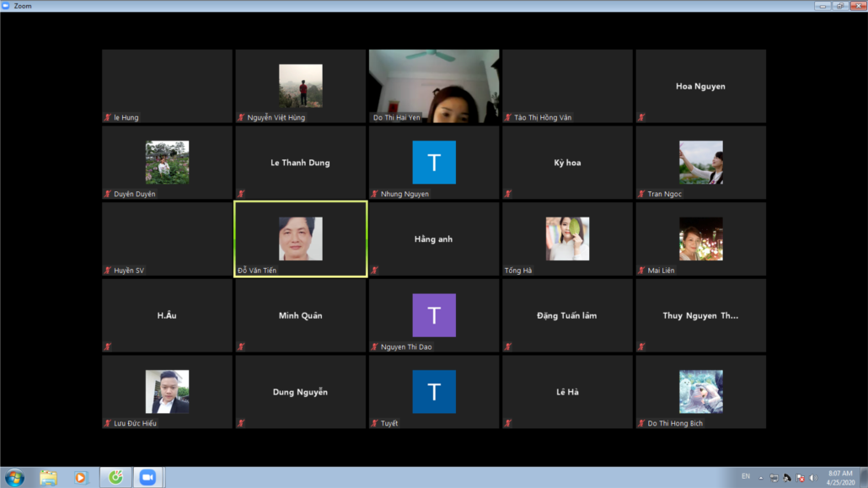Click the volume speaker icon in system tray
The image size is (868, 488).
pos(813,478)
